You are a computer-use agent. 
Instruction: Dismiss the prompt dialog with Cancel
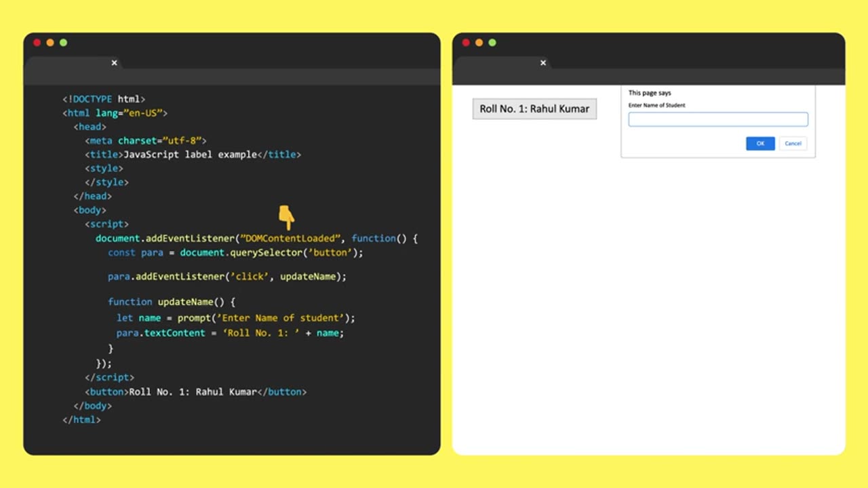tap(793, 143)
